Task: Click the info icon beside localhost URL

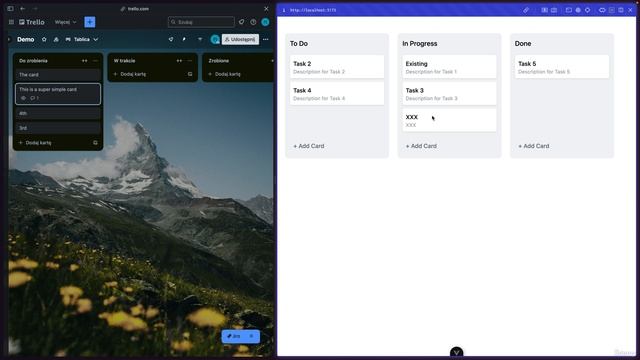Action: 284,10
